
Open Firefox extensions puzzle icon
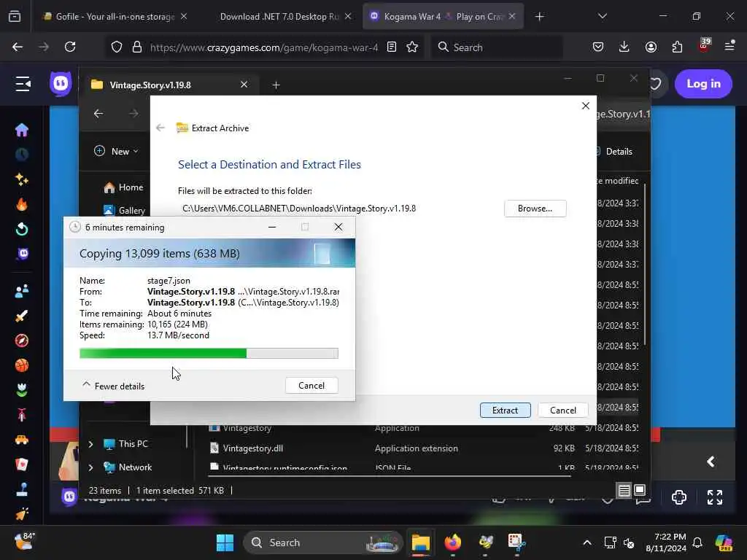[677, 47]
